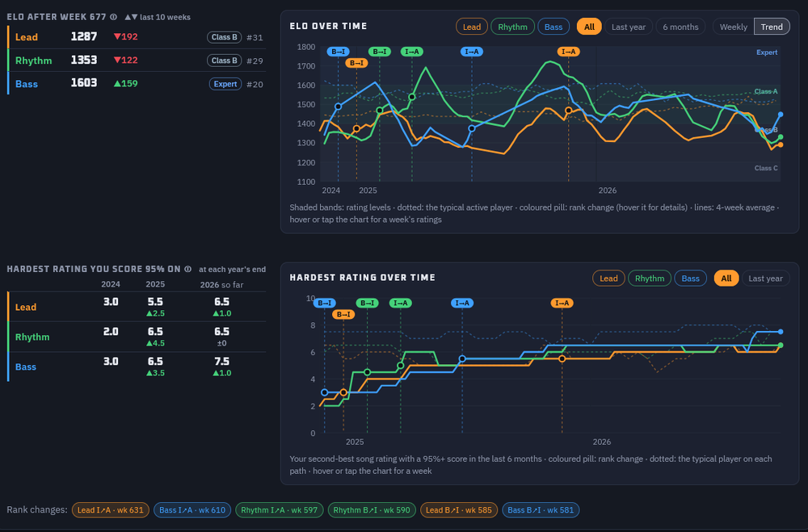This screenshot has height=532, width=808.
Task: Click the Lead Elo value 1287
Action: tap(83, 36)
